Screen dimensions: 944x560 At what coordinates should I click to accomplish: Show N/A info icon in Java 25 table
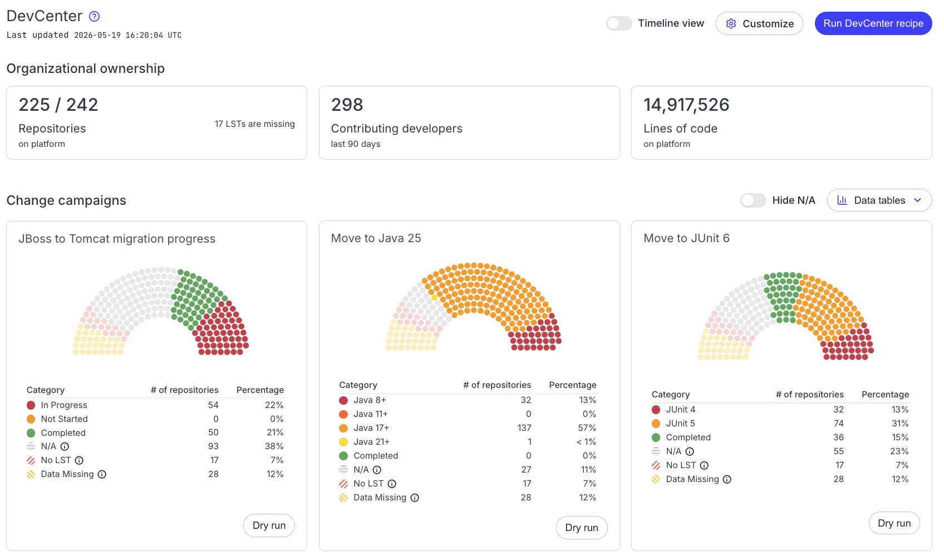point(377,470)
